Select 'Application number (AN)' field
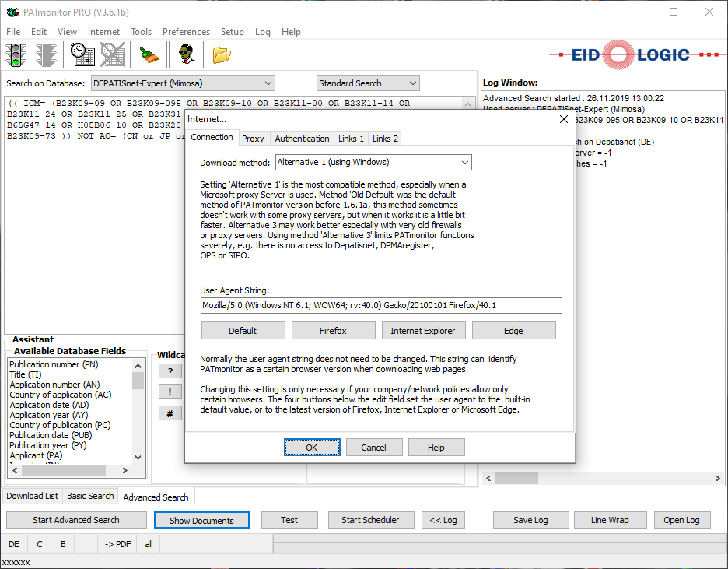The height and width of the screenshot is (569, 728). point(54,385)
